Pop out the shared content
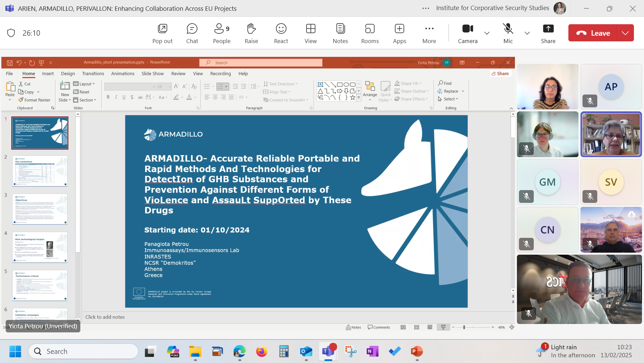Image resolution: width=644 pixels, height=363 pixels. (x=162, y=33)
